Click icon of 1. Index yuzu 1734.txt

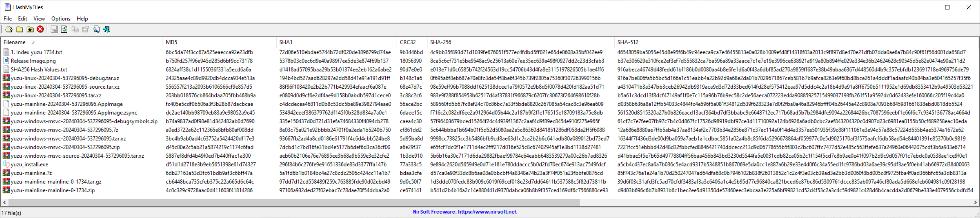tap(6, 52)
